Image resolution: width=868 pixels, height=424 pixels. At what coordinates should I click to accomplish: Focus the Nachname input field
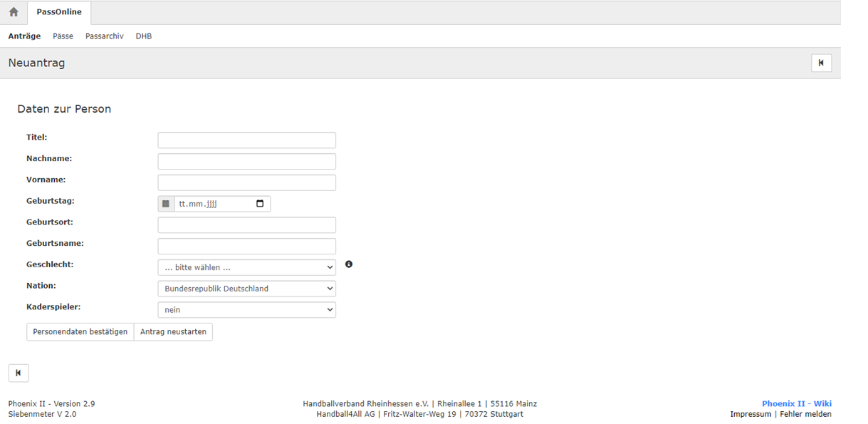click(246, 162)
